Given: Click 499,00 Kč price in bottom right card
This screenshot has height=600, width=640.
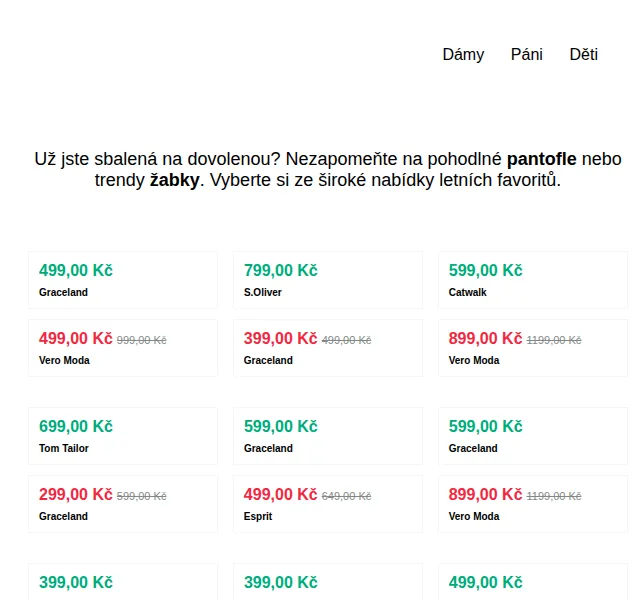Looking at the screenshot, I should (486, 582).
